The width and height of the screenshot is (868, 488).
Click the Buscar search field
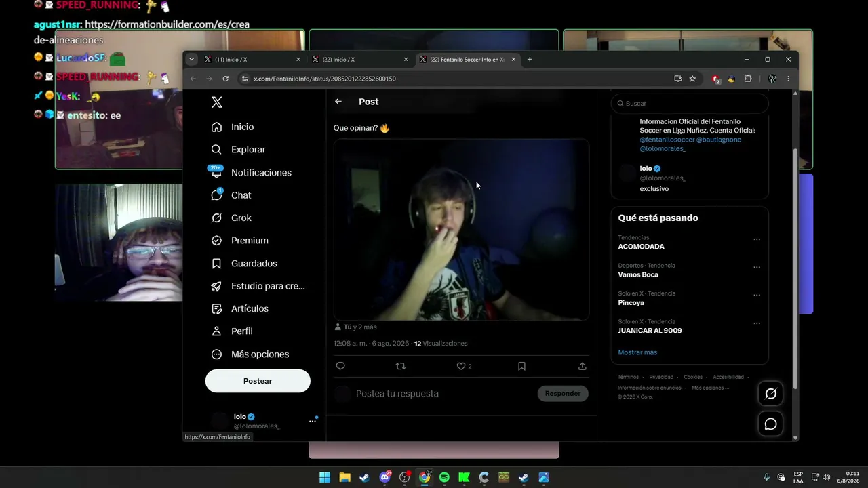point(690,104)
